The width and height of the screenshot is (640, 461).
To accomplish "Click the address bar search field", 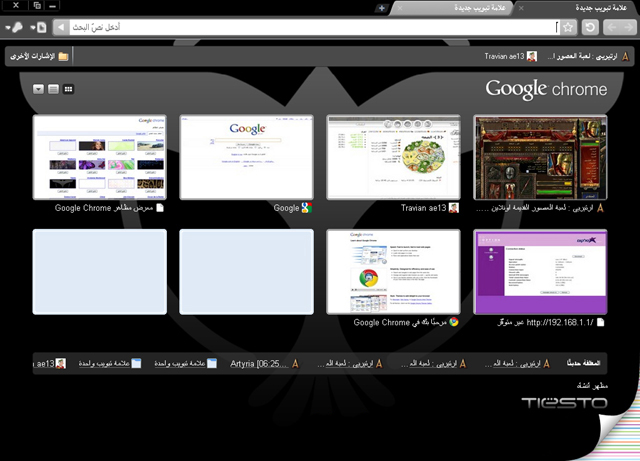I will pyautogui.click(x=314, y=27).
